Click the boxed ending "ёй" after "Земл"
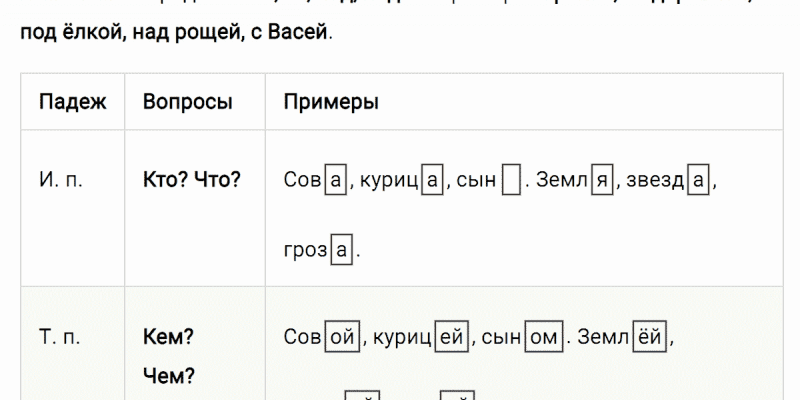Image resolution: width=800 pixels, height=400 pixels. pyautogui.click(x=650, y=338)
